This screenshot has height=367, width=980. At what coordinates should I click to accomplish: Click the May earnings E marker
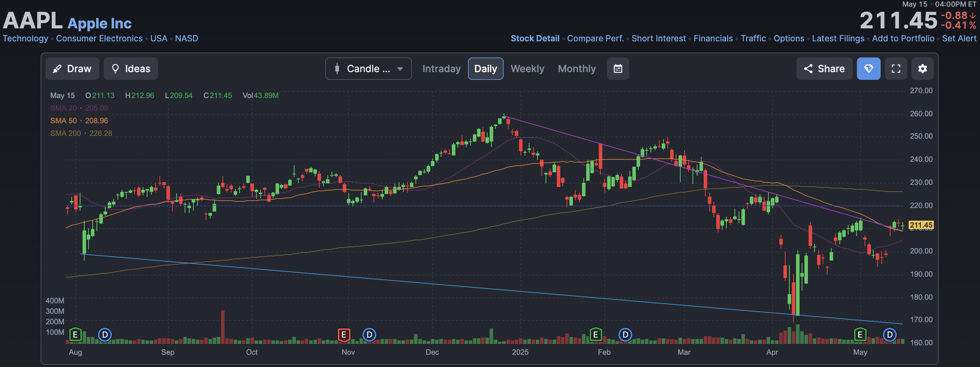point(860,335)
